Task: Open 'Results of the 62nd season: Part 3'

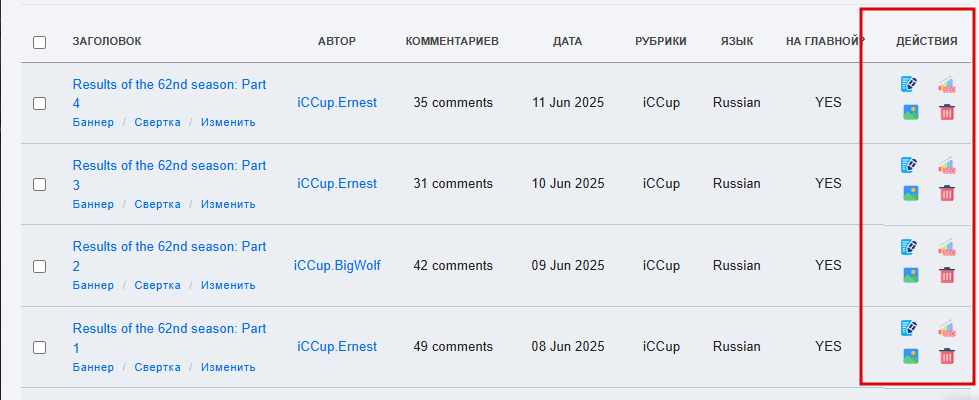Action: click(x=169, y=175)
